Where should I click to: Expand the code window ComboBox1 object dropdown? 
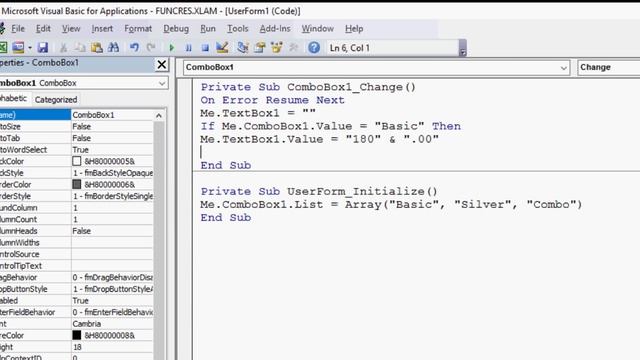pos(564,68)
